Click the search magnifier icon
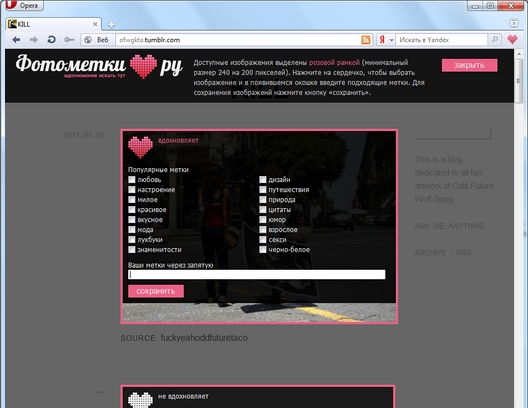This screenshot has width=528, height=408. [x=495, y=39]
